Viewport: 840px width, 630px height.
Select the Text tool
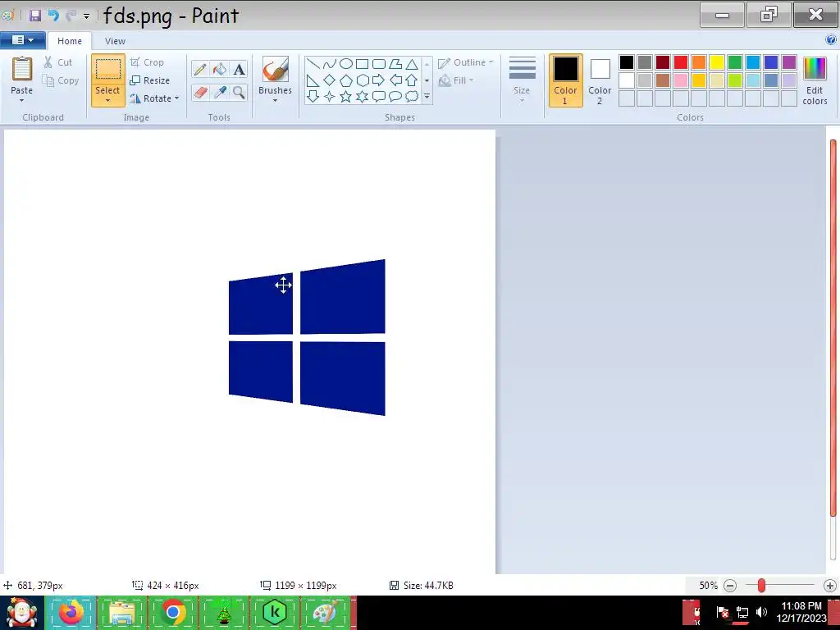239,69
